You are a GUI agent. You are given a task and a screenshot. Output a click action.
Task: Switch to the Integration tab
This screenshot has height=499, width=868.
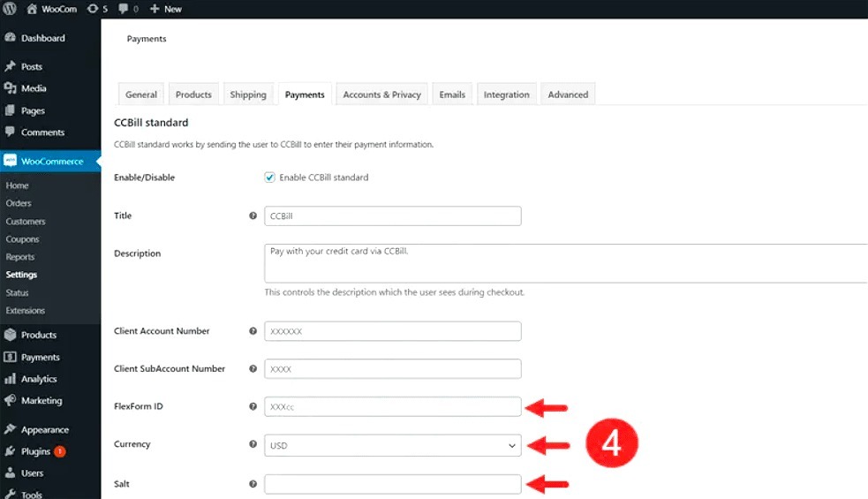coord(507,95)
